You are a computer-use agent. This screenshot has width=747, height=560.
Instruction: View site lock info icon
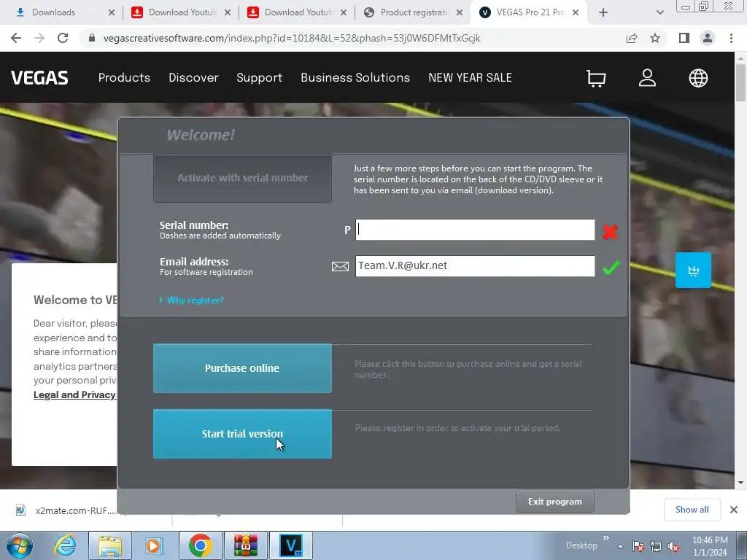[x=92, y=38]
